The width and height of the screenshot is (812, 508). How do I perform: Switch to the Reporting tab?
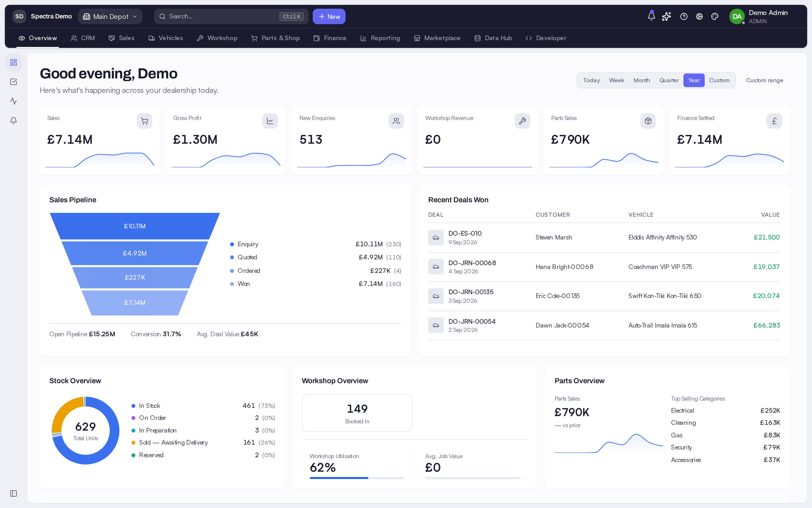pos(380,38)
